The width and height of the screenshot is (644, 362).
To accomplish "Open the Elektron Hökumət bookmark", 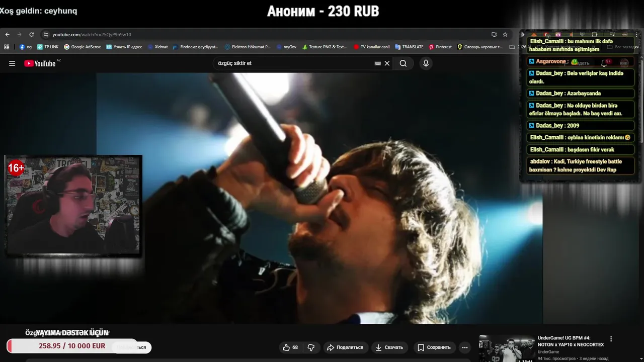I will 248,47.
